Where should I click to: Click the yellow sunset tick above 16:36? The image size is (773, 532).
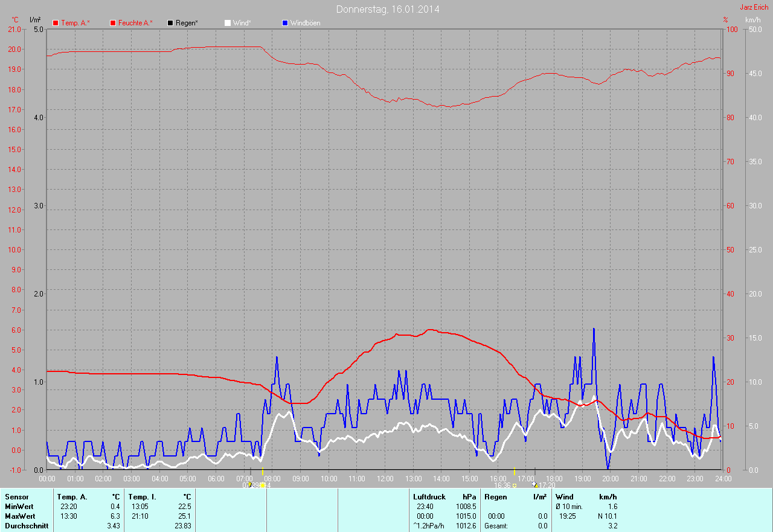[x=514, y=471]
